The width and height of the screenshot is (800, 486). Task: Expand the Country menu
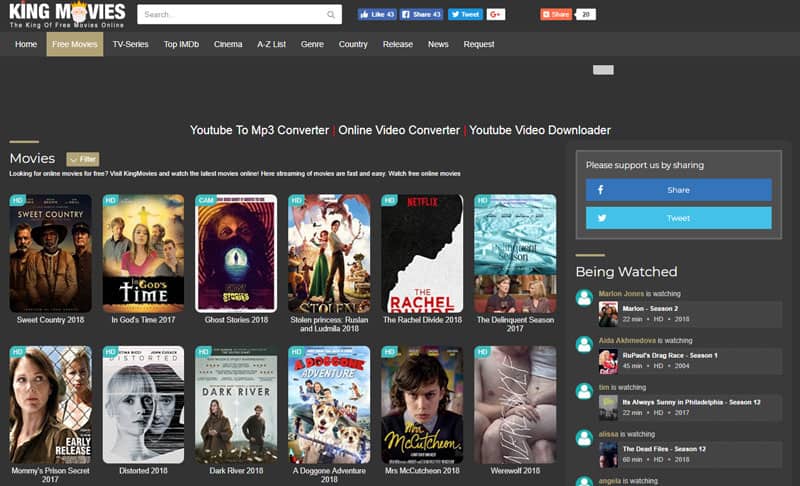[x=353, y=44]
